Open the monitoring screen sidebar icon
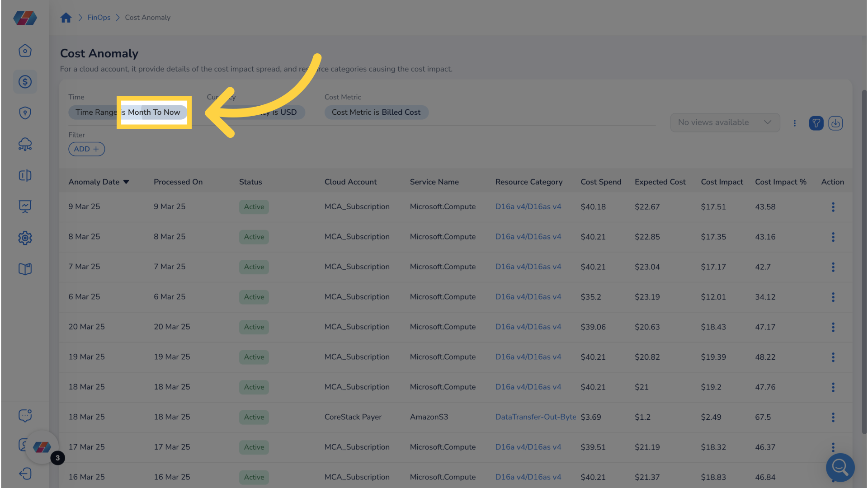Viewport: 868px width, 488px height. 25,206
